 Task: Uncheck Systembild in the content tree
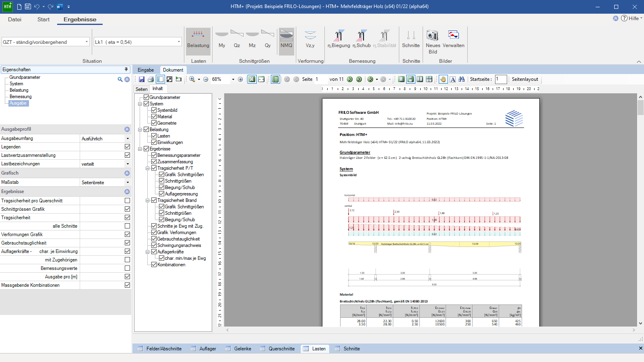tap(154, 110)
